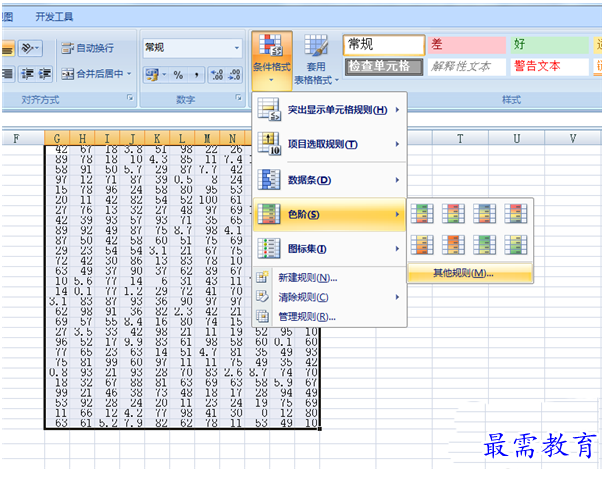Click the decrease decimal places icon

click(235, 74)
